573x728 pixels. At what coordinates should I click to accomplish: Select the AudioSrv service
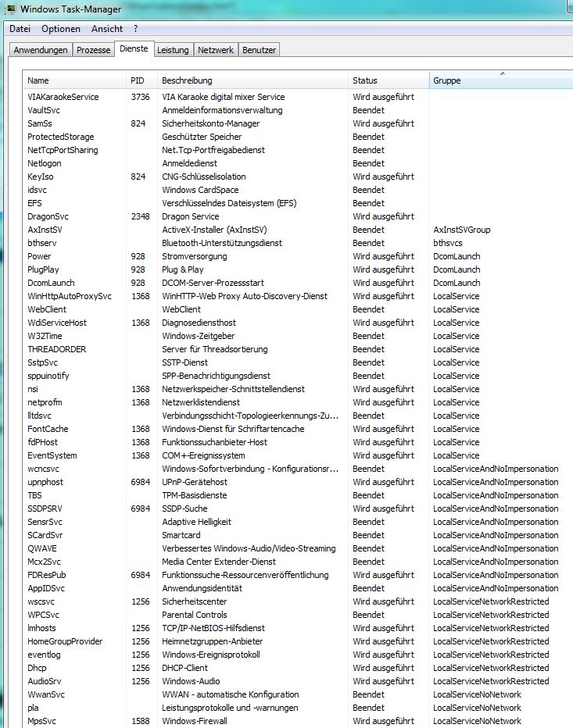pyautogui.click(x=44, y=682)
